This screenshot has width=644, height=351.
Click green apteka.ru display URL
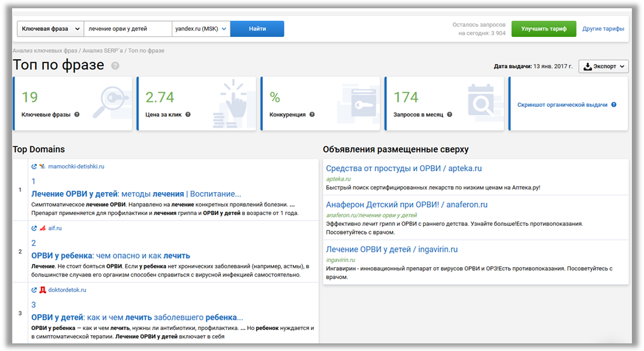point(339,179)
